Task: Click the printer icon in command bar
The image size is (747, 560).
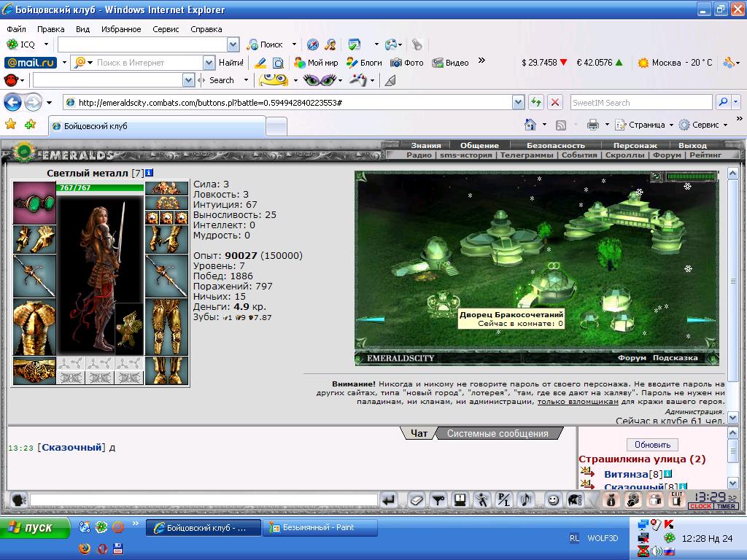Action: click(593, 125)
